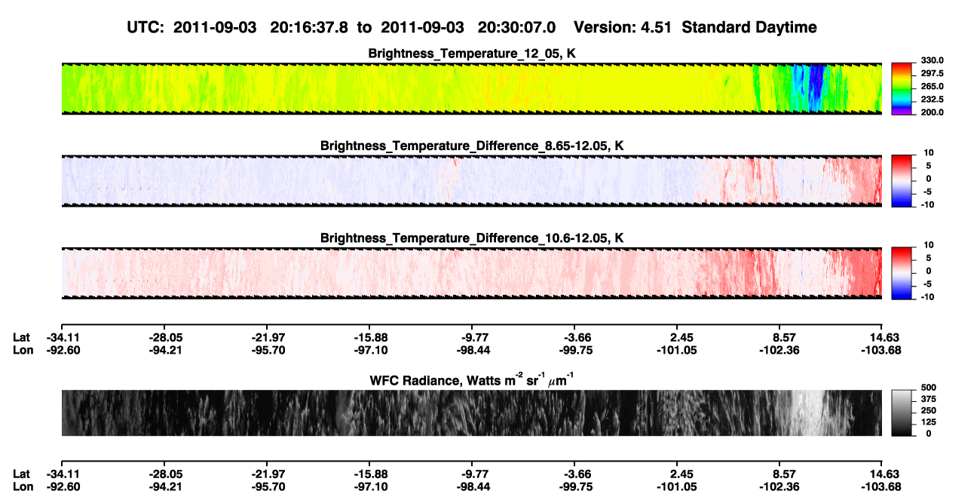Click latitude -34.11 on axis under WFC Radiance

tap(62, 474)
